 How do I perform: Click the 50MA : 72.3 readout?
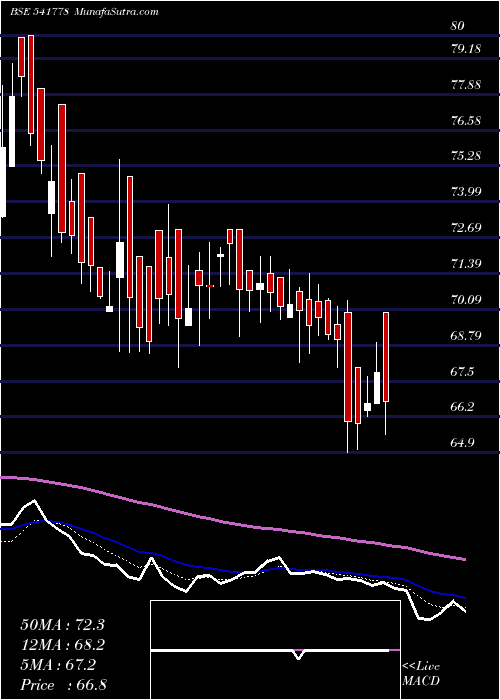pyautogui.click(x=62, y=625)
